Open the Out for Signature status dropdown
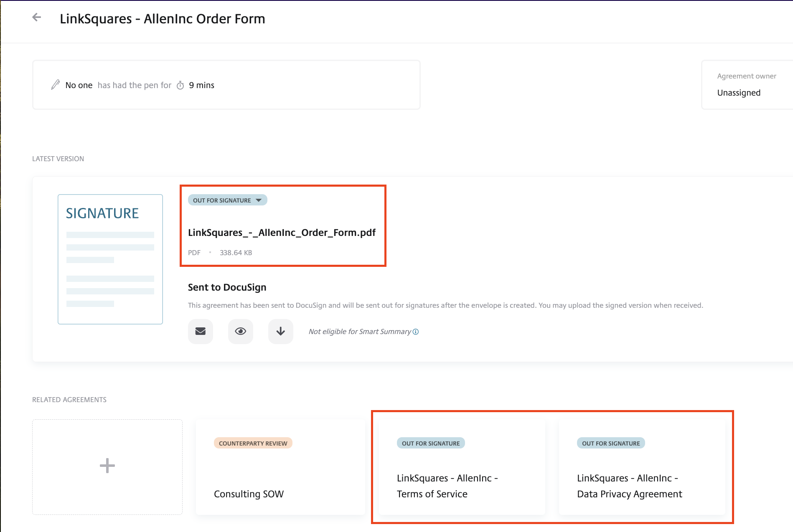 tap(227, 200)
